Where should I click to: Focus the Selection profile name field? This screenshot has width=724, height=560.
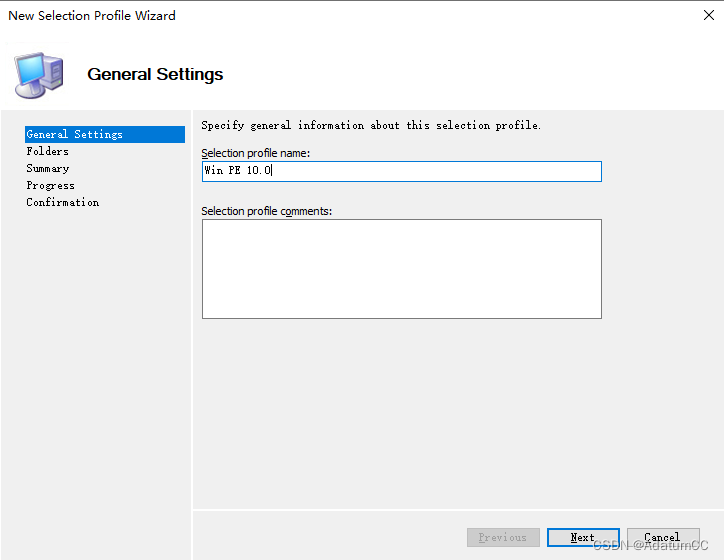[x=401, y=171]
